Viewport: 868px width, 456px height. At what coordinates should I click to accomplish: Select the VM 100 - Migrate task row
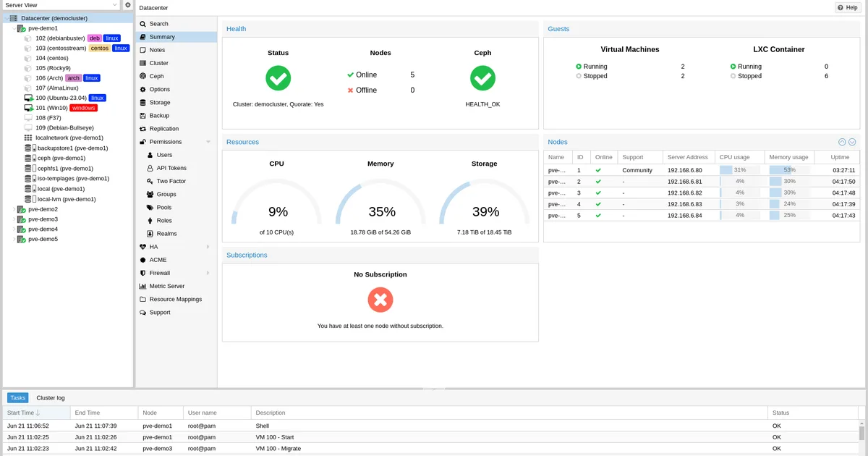[x=431, y=449]
